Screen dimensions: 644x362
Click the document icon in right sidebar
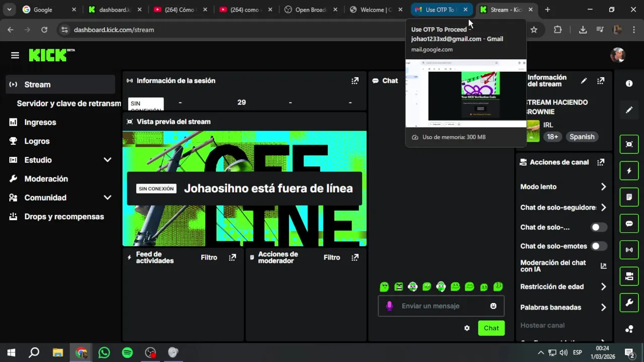coord(629,197)
